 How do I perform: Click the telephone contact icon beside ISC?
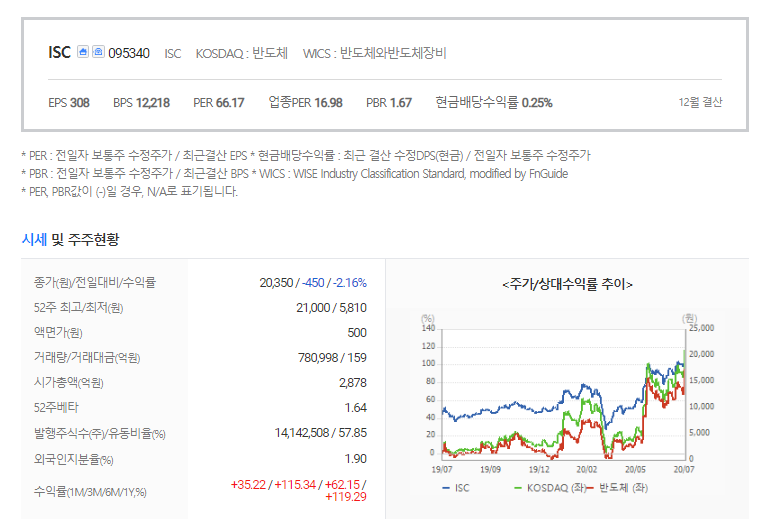tap(98, 52)
